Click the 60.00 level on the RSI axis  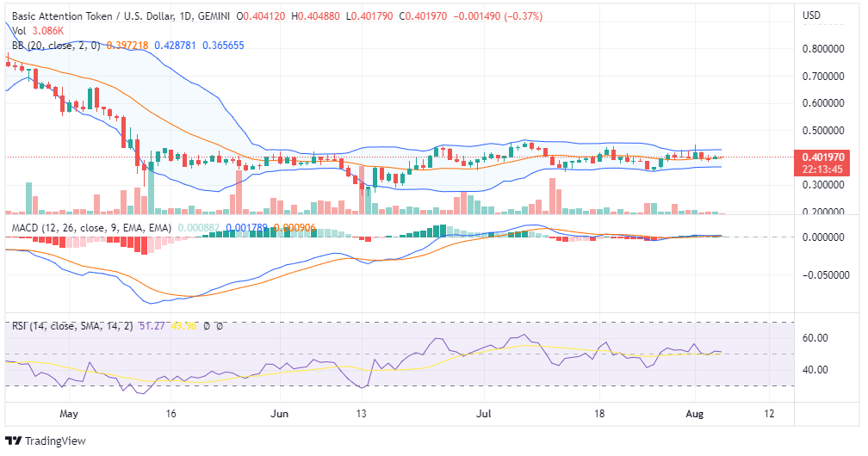[x=815, y=338]
